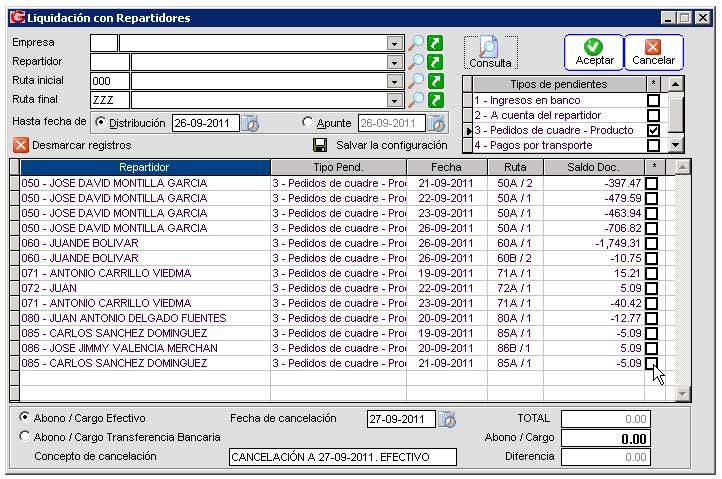Click the Fecha de cancelación date field
The image size is (722, 479).
401,419
